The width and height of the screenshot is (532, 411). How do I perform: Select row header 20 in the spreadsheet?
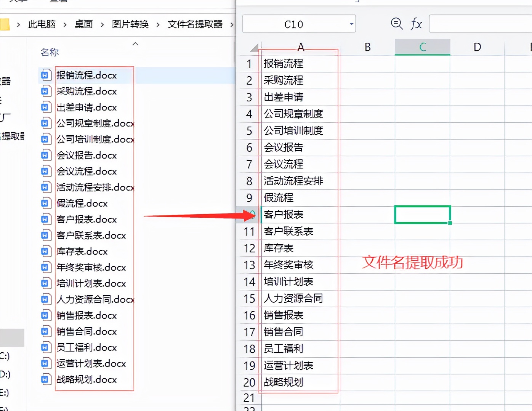coord(249,382)
